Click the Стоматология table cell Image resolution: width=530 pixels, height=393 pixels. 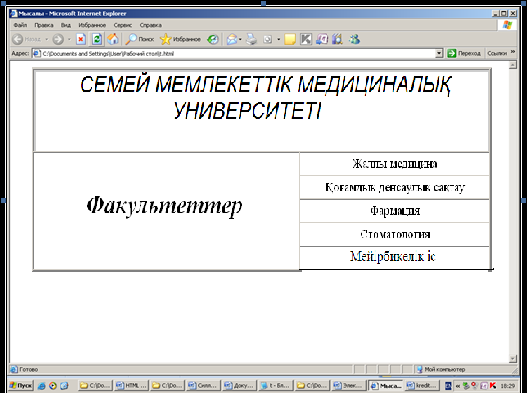tap(394, 234)
